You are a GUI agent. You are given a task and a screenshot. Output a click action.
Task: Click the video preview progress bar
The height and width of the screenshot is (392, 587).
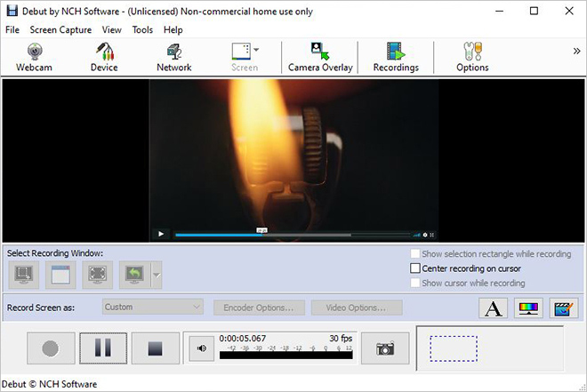click(x=293, y=235)
